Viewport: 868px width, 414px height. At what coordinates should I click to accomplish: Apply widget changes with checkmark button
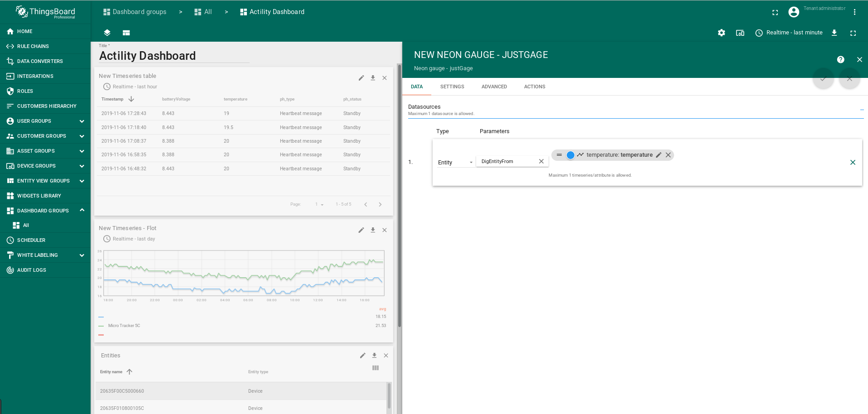coord(823,79)
